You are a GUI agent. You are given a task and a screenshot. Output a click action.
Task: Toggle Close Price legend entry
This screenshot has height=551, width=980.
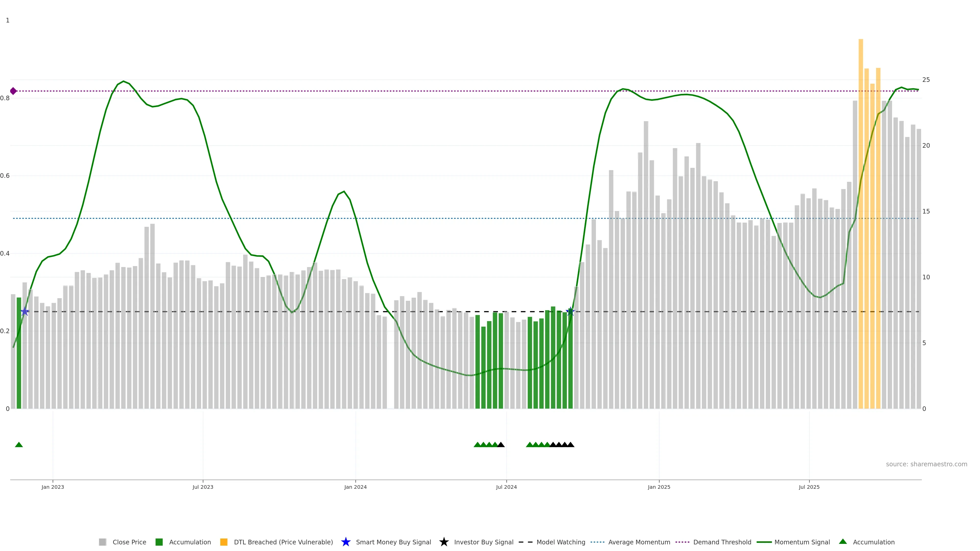click(129, 542)
